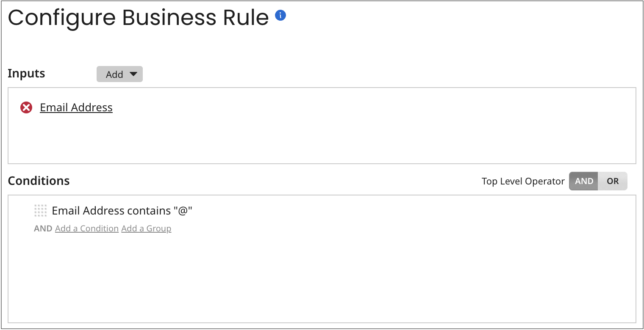Click the "Configure Business Rule" heading

coord(138,18)
